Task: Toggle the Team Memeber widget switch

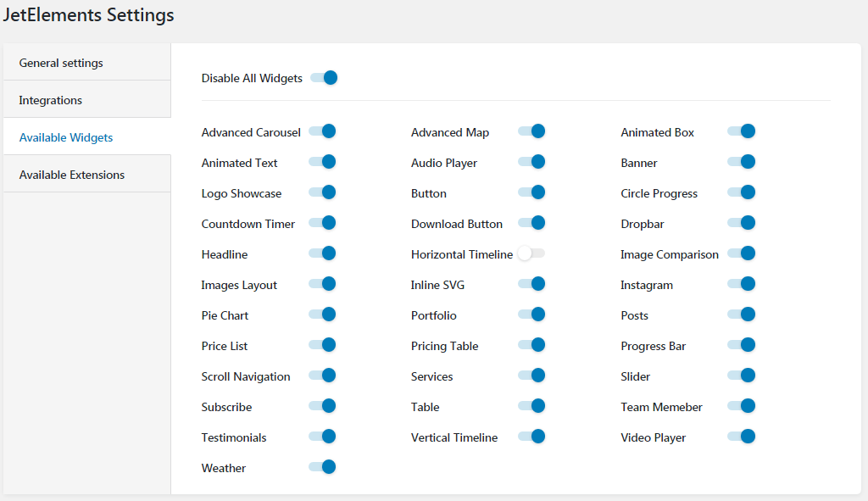Action: [741, 406]
